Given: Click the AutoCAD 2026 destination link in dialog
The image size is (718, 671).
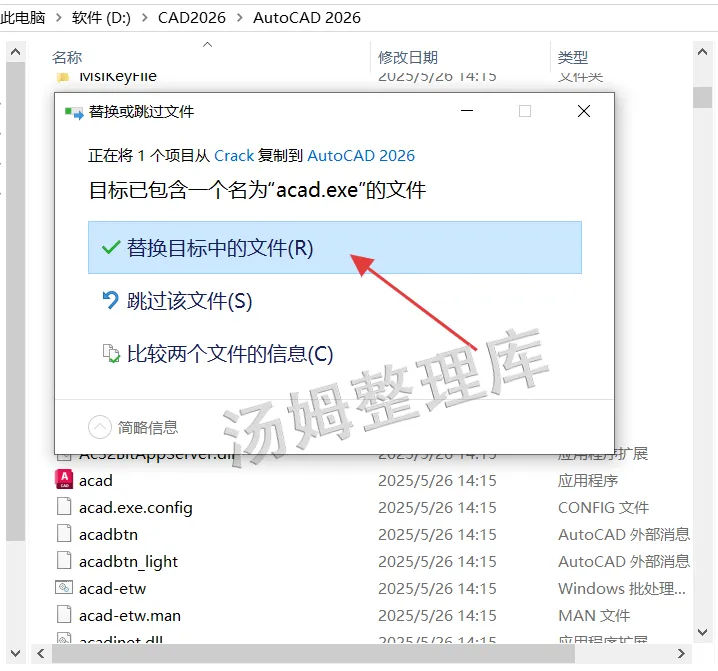Looking at the screenshot, I should (x=361, y=156).
